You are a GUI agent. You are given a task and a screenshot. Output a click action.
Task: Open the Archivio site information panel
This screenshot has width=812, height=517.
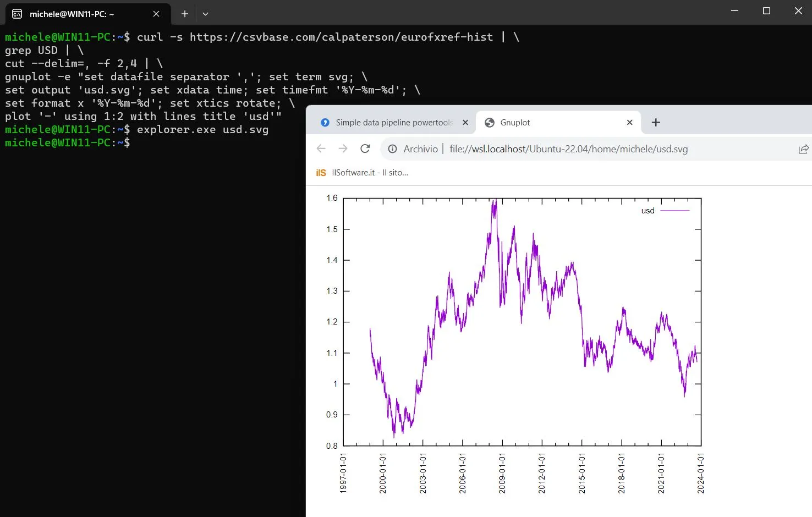coord(392,148)
